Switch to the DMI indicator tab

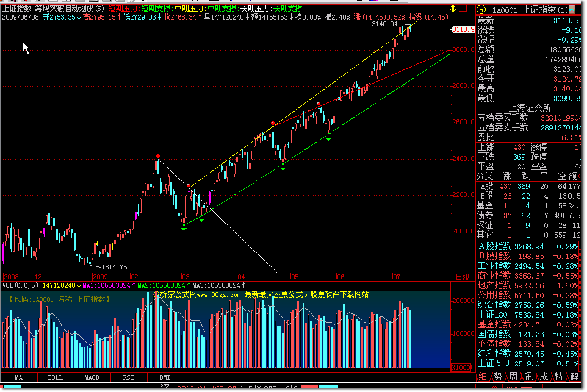pos(165,377)
